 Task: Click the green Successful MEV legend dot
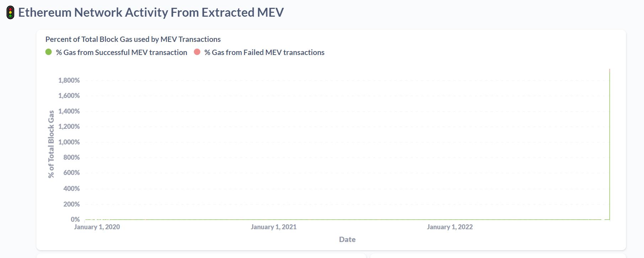pyautogui.click(x=49, y=52)
